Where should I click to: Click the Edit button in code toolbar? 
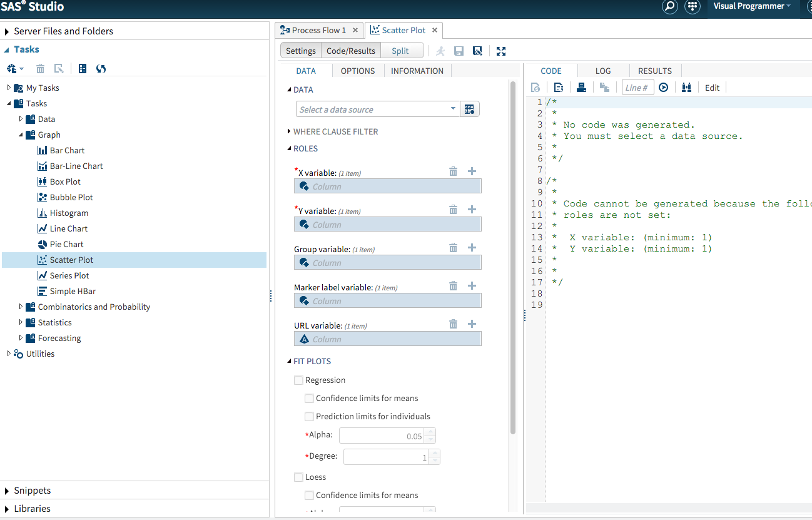coord(712,88)
